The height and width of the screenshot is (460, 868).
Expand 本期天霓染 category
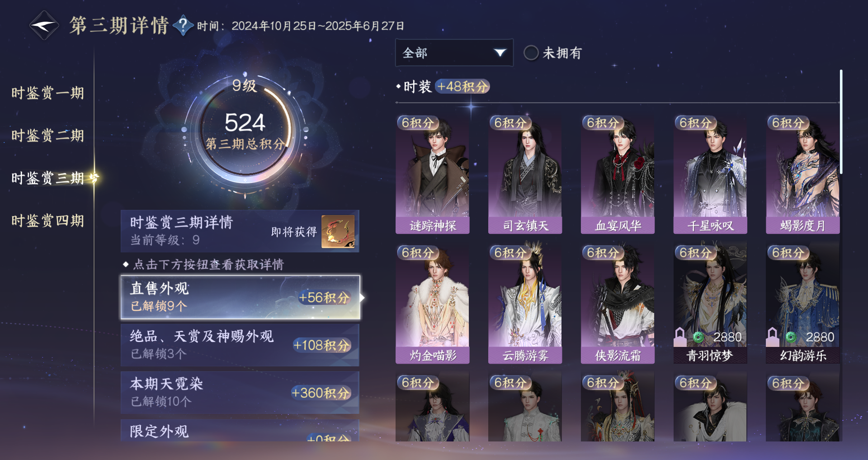(x=240, y=392)
